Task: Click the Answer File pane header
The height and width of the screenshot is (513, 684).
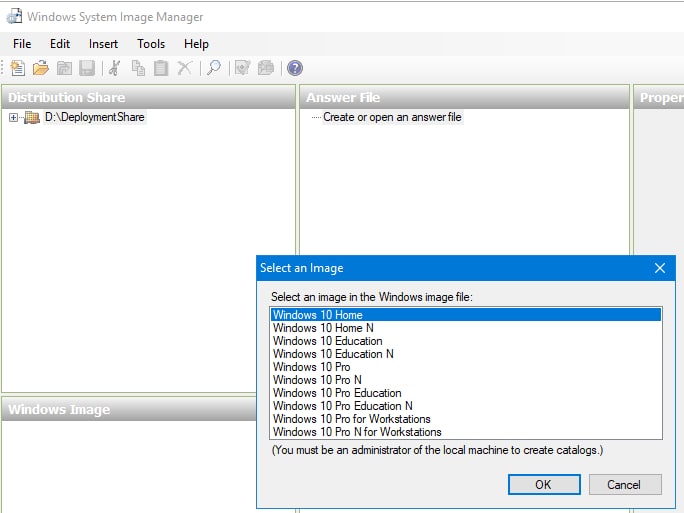Action: (465, 97)
